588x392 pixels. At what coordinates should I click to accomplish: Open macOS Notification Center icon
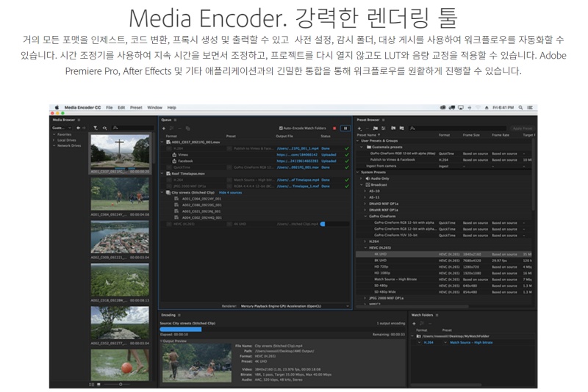tap(530, 107)
